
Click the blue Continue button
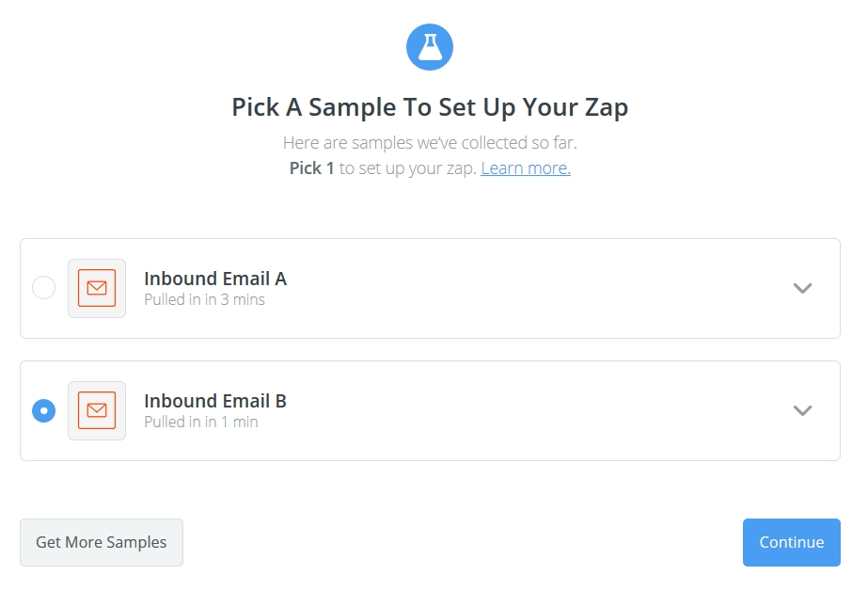tap(792, 542)
